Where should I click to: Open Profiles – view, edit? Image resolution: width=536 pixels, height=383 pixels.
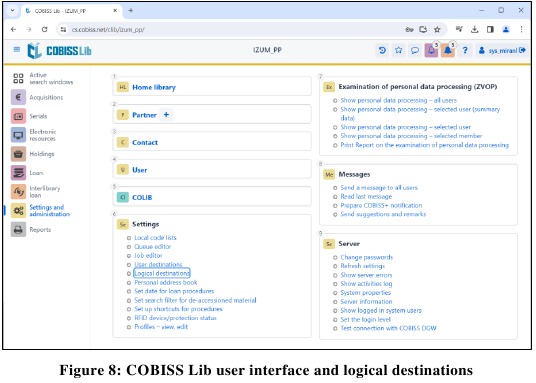tap(161, 327)
